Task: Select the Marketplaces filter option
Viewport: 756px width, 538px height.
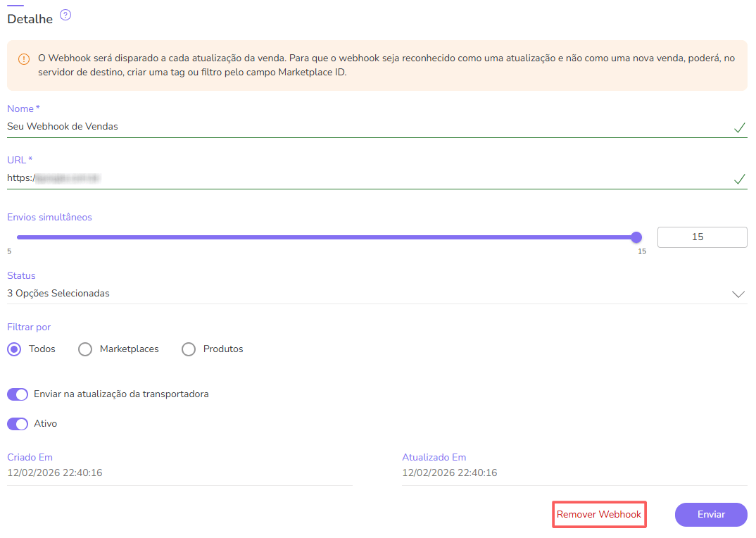Action: [85, 349]
